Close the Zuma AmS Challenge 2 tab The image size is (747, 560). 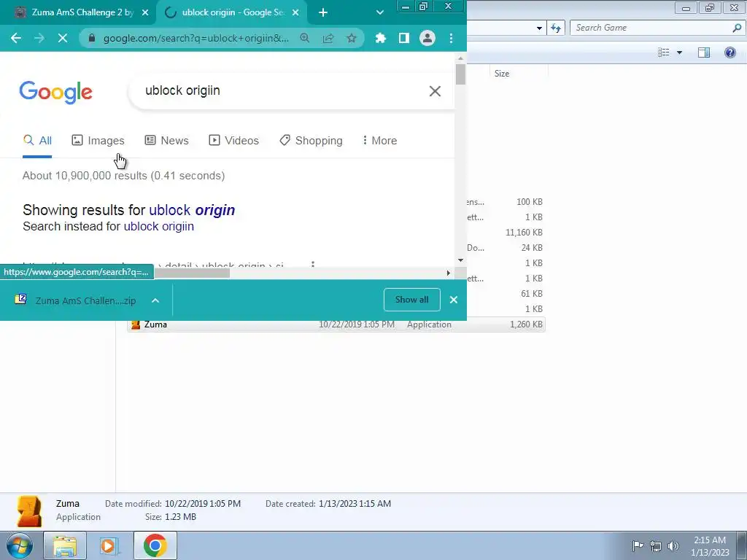145,12
